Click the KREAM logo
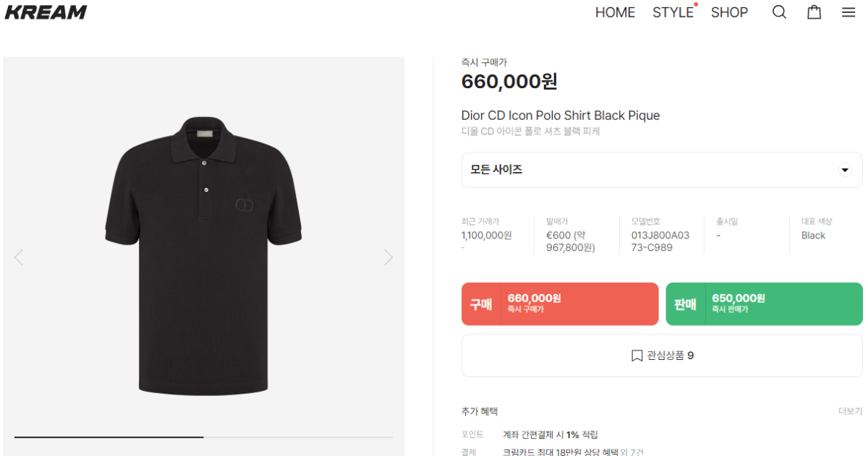Viewport: 868px width, 456px height. pos(46,12)
